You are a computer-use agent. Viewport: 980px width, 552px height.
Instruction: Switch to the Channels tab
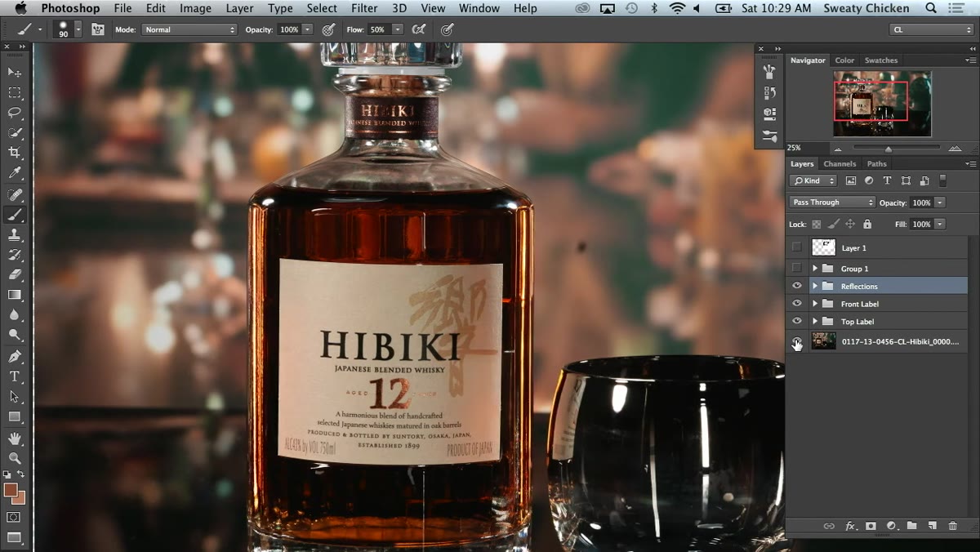pos(840,163)
